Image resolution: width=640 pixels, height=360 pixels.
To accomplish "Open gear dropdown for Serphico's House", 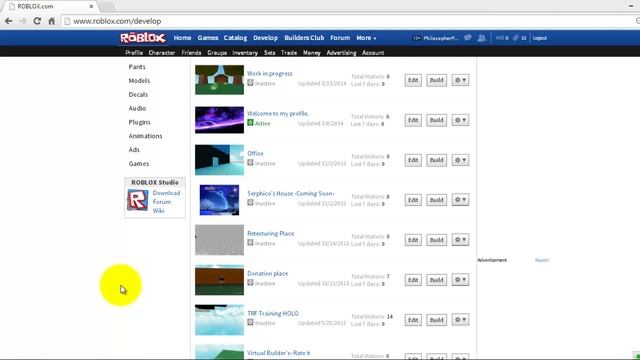I will (460, 200).
